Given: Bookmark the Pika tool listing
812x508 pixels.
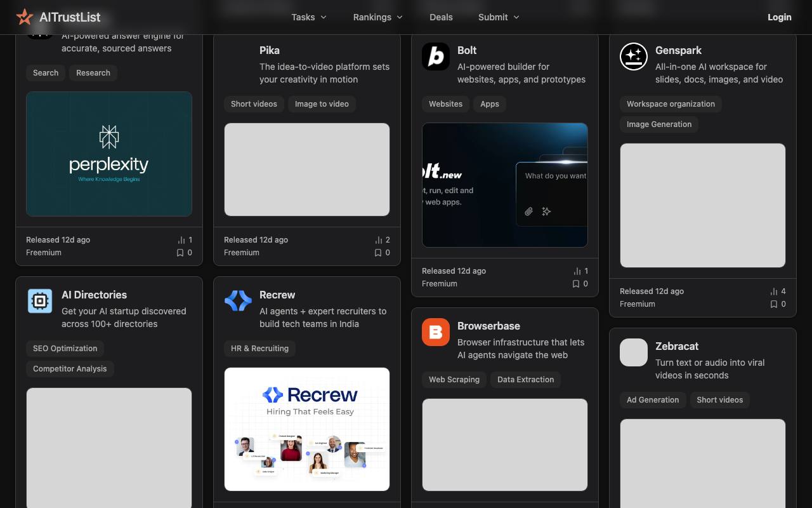Looking at the screenshot, I should coord(378,253).
